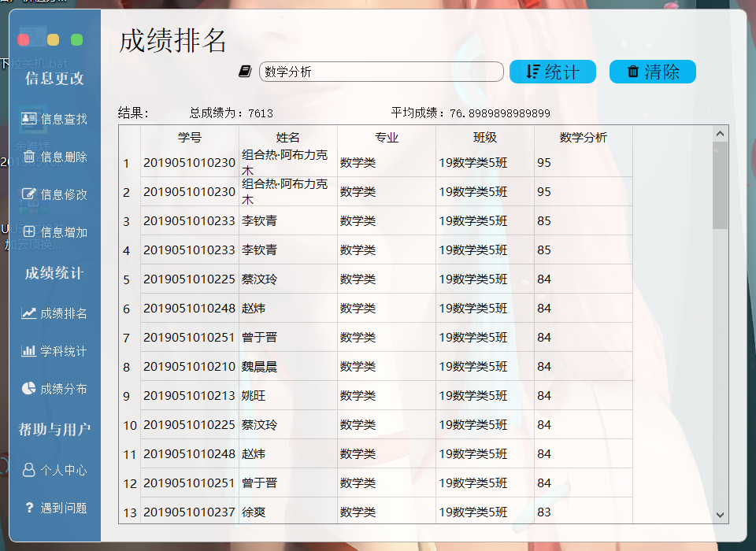Click the 班级 column header
This screenshot has height=551, width=756.
click(485, 138)
